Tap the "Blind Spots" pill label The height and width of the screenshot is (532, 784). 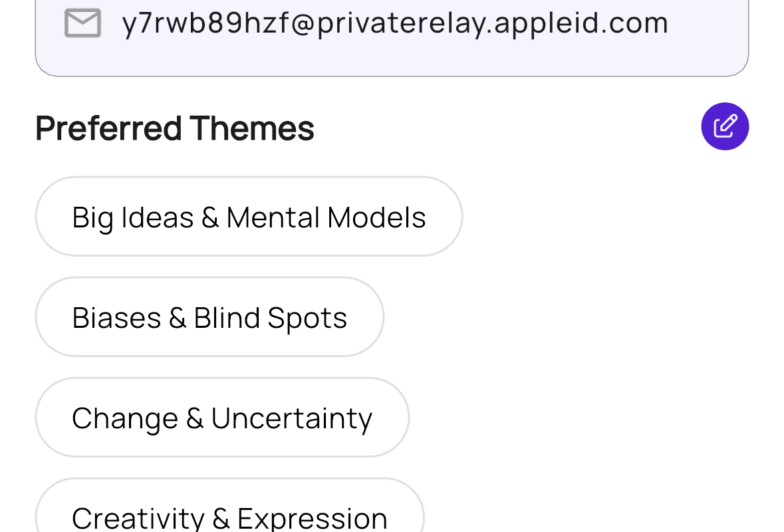pyautogui.click(x=270, y=317)
